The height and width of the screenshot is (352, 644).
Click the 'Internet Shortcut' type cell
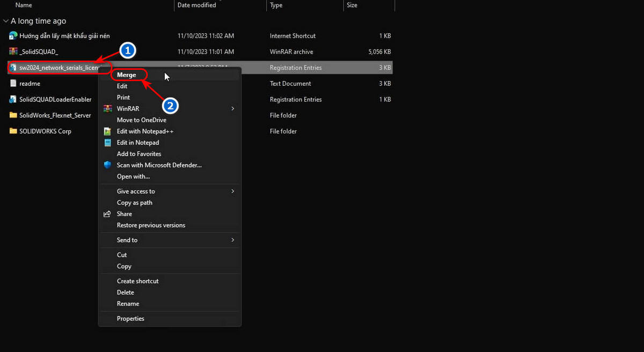coord(292,36)
